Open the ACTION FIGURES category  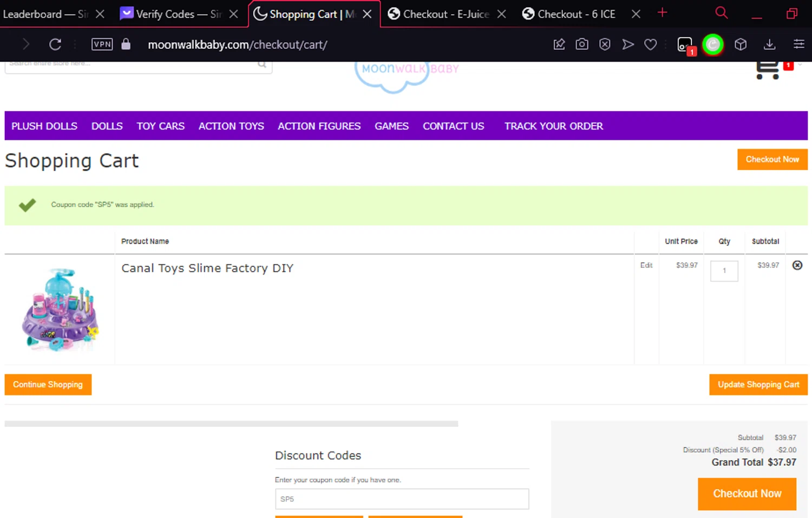point(319,126)
